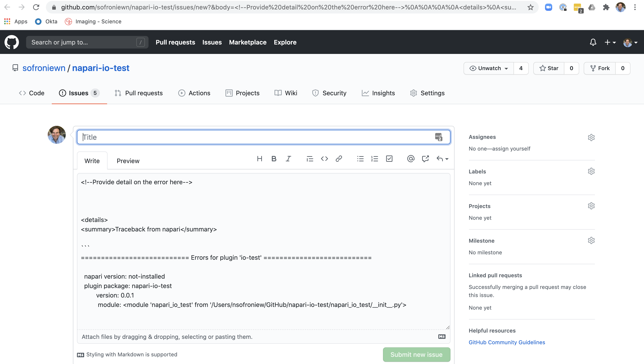Insert a quote block from the toolbar
The image size is (644, 364).
(310, 158)
